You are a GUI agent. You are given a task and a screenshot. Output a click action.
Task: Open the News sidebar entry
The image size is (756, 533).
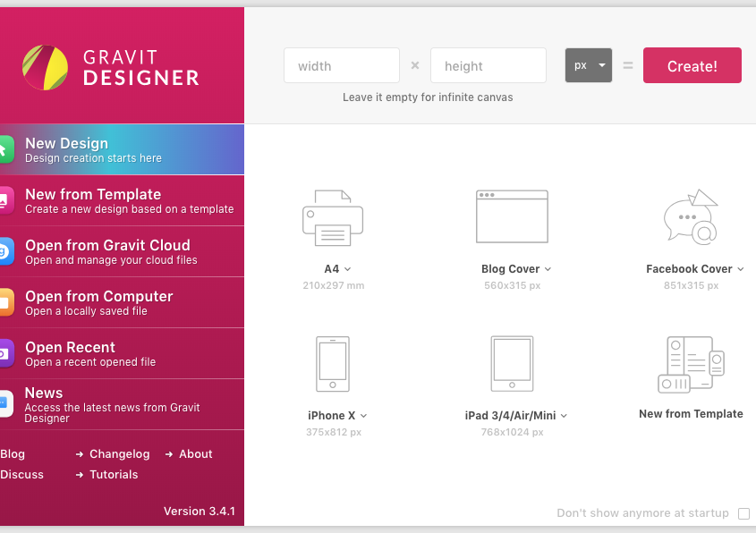(122, 404)
